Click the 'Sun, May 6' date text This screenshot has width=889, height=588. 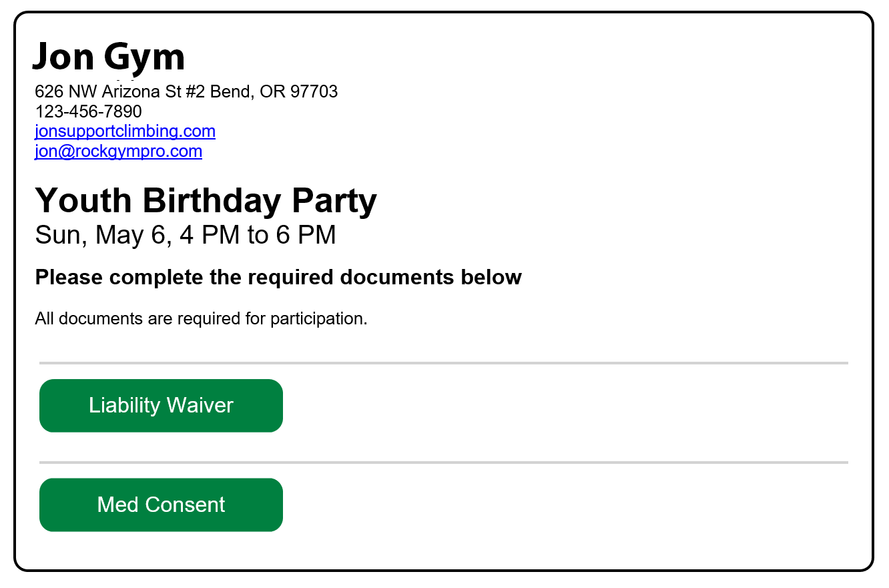point(99,236)
